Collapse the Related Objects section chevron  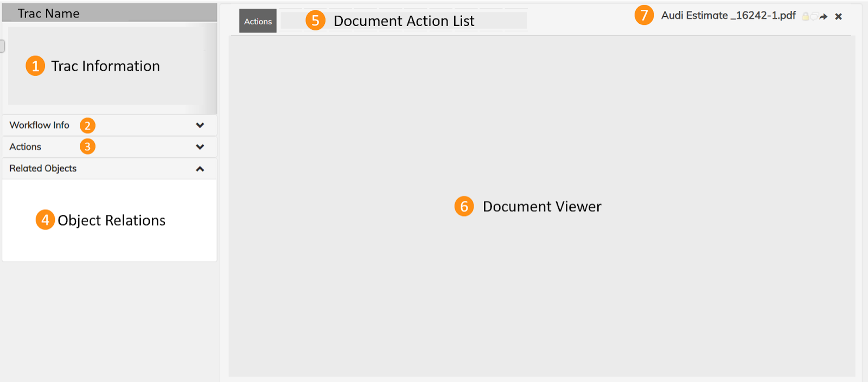pyautogui.click(x=200, y=169)
